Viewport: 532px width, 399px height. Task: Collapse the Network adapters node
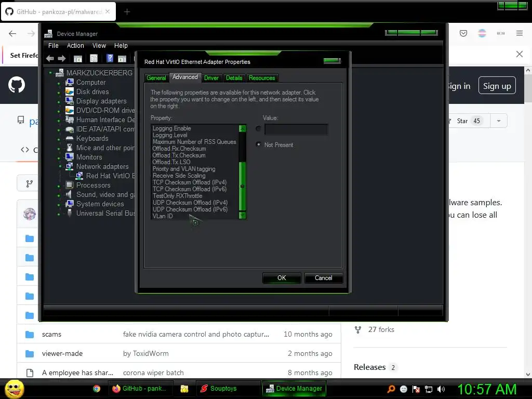pyautogui.click(x=60, y=167)
